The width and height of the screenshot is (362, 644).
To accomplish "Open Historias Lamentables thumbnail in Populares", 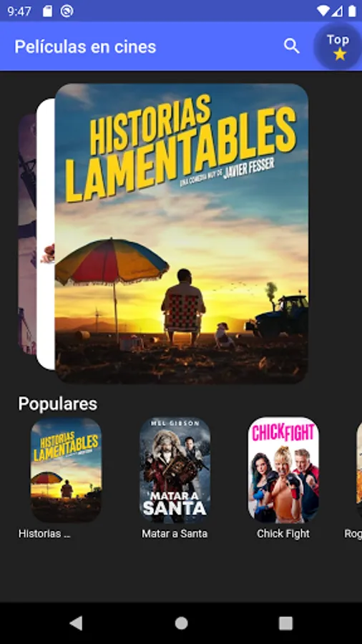I will (66, 470).
